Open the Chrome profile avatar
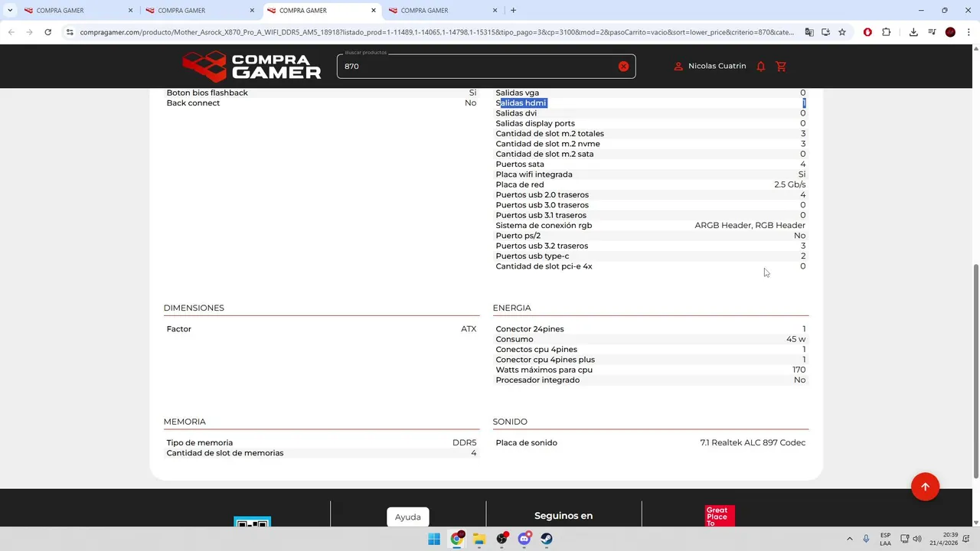The width and height of the screenshot is (980, 551). [x=950, y=32]
